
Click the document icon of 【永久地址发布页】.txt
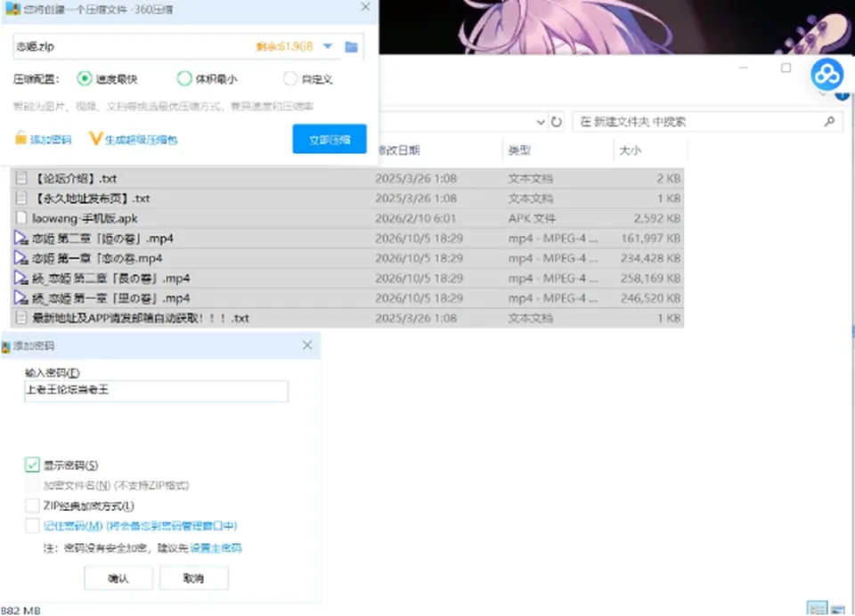tap(21, 198)
